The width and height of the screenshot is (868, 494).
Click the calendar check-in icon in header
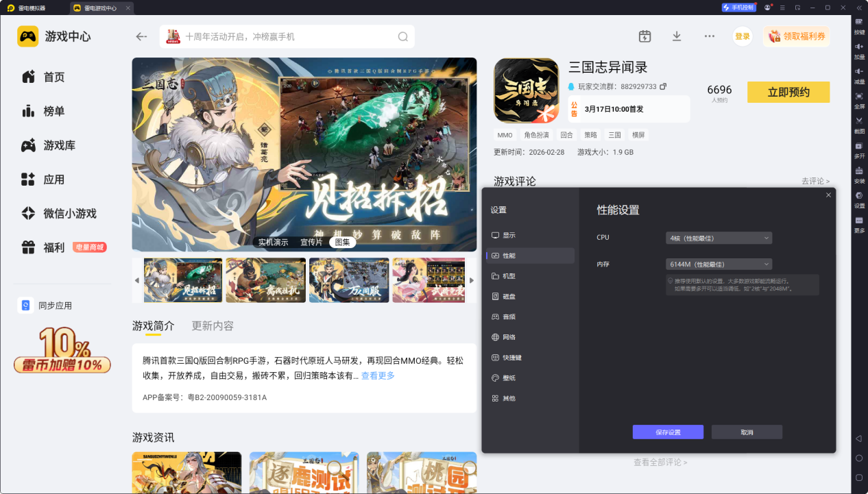point(644,36)
